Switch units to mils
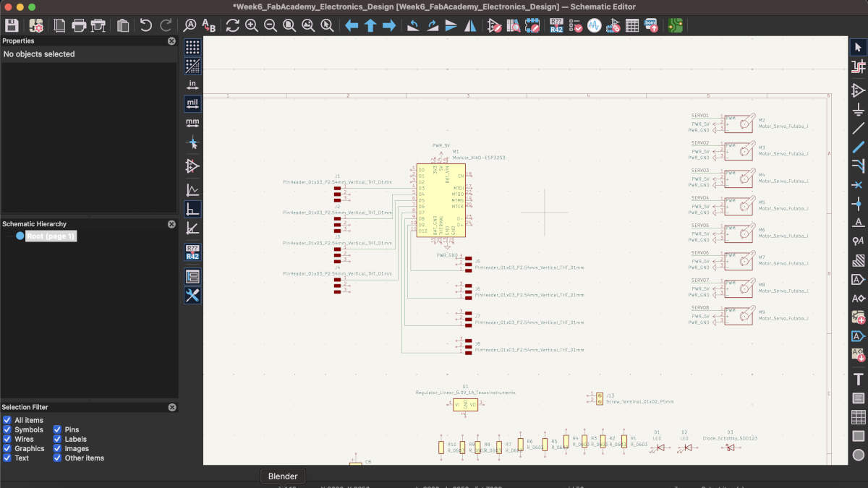This screenshot has height=488, width=868. (192, 104)
